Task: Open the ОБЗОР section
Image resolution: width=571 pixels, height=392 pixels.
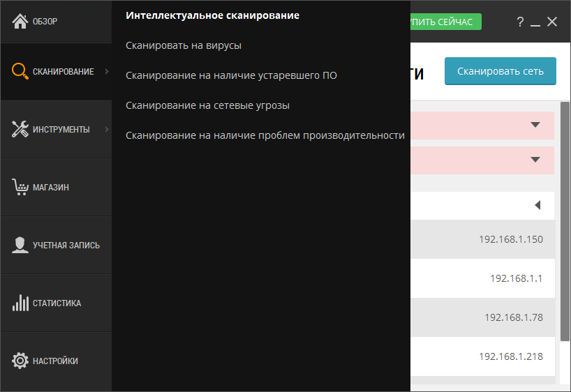Action: coord(56,22)
